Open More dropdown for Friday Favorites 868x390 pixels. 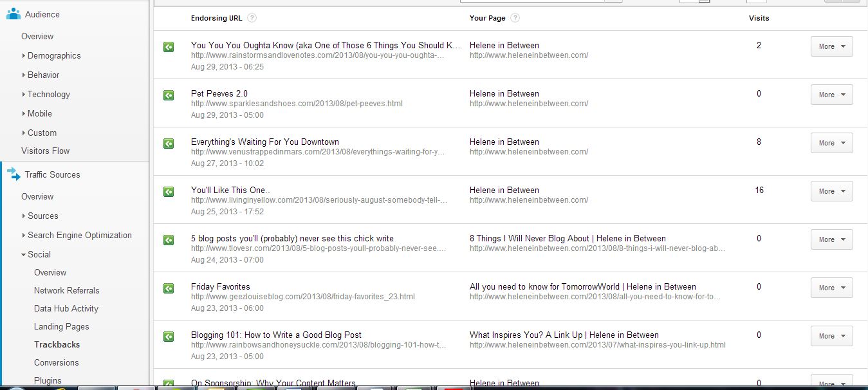(831, 288)
